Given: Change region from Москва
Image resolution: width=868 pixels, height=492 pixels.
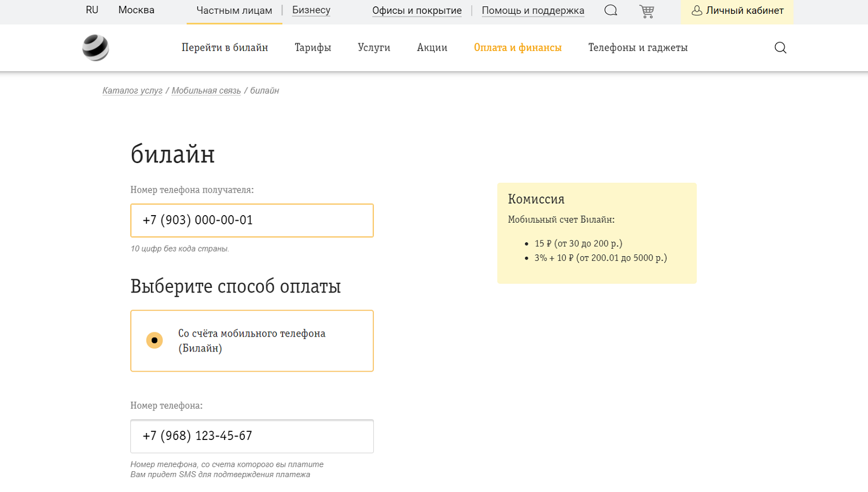Looking at the screenshot, I should [136, 10].
